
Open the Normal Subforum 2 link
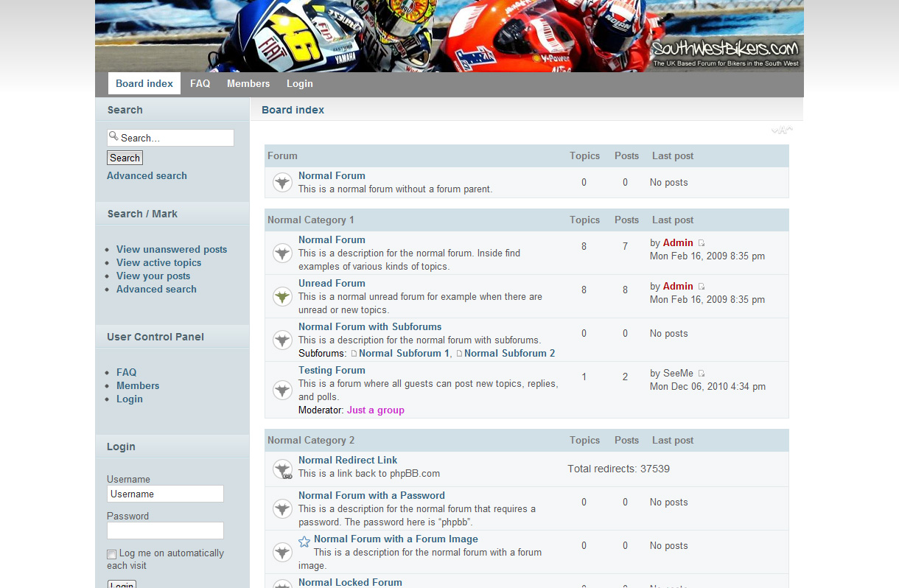pyautogui.click(x=509, y=353)
